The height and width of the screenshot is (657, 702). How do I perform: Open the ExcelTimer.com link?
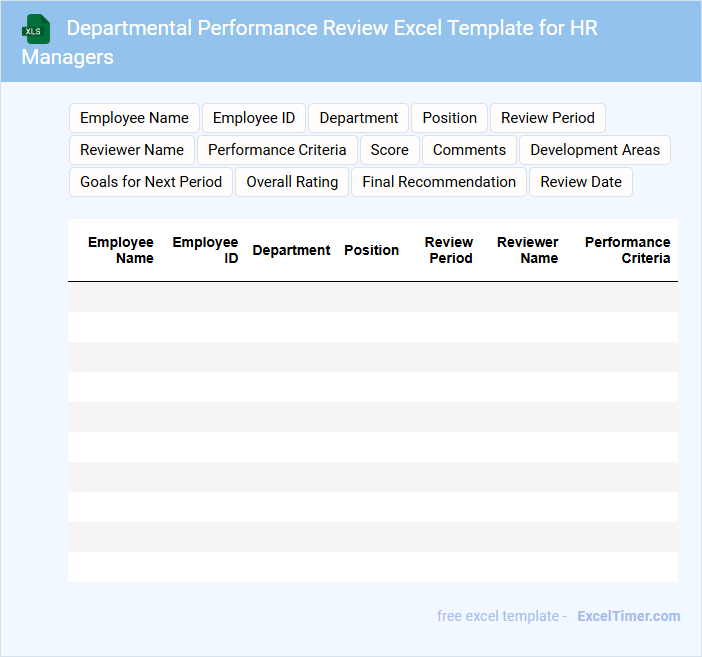(x=628, y=616)
